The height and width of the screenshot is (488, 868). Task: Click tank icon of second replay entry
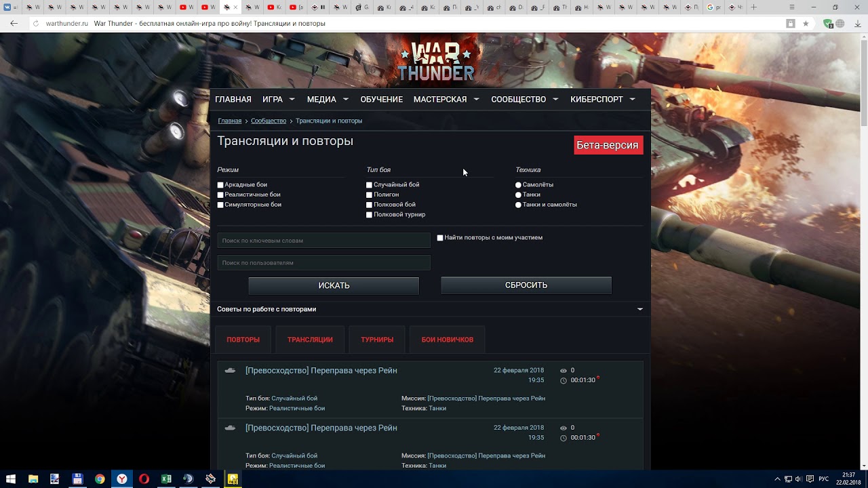click(x=230, y=428)
